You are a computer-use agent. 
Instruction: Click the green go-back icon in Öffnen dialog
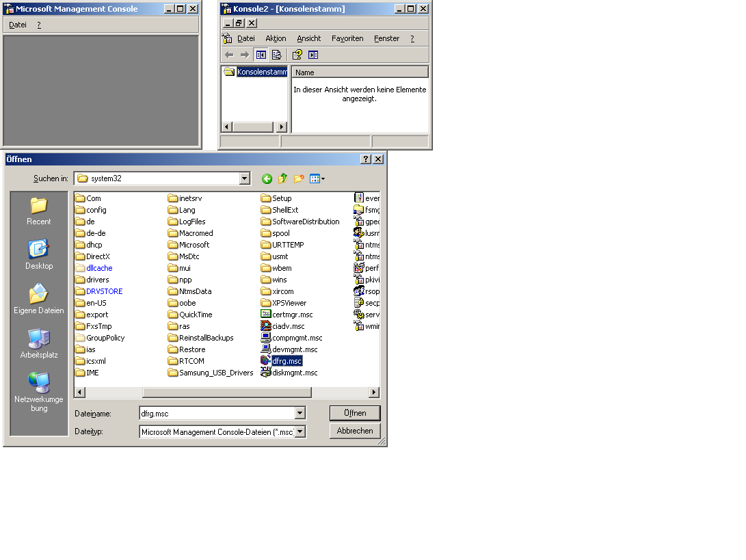(267, 179)
